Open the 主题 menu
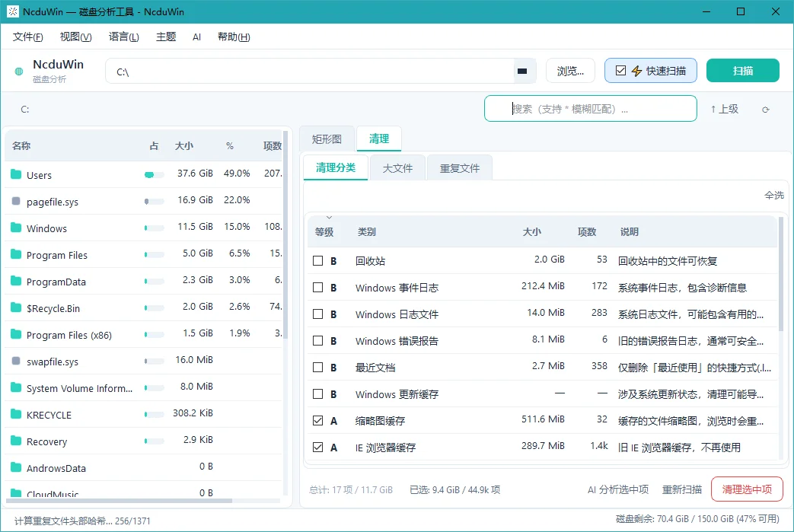The height and width of the screenshot is (532, 794). pyautogui.click(x=166, y=37)
